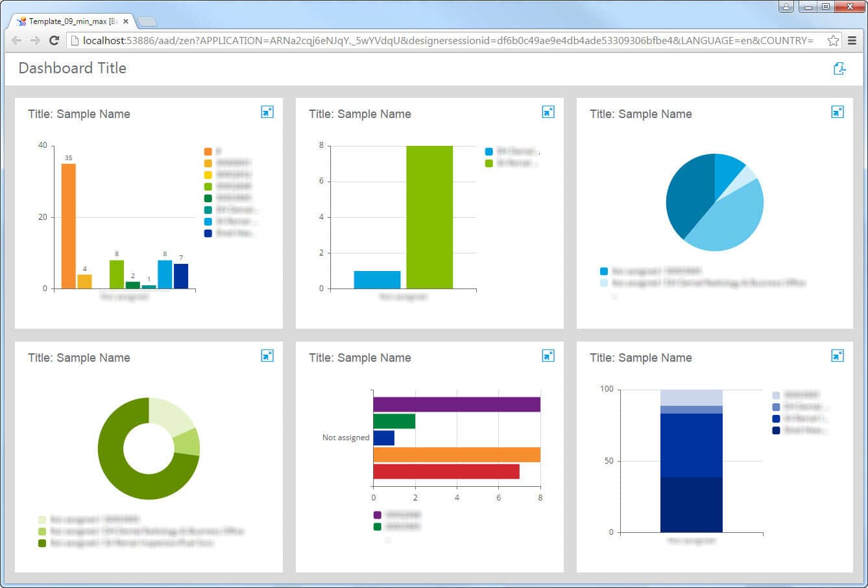Maximize the top-middle two-bar chart tile

tap(548, 112)
